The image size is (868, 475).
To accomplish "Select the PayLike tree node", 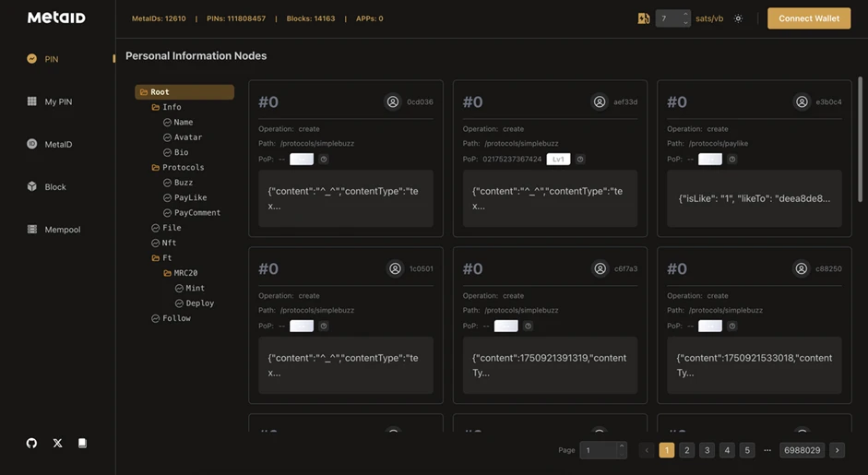I will pyautogui.click(x=190, y=197).
